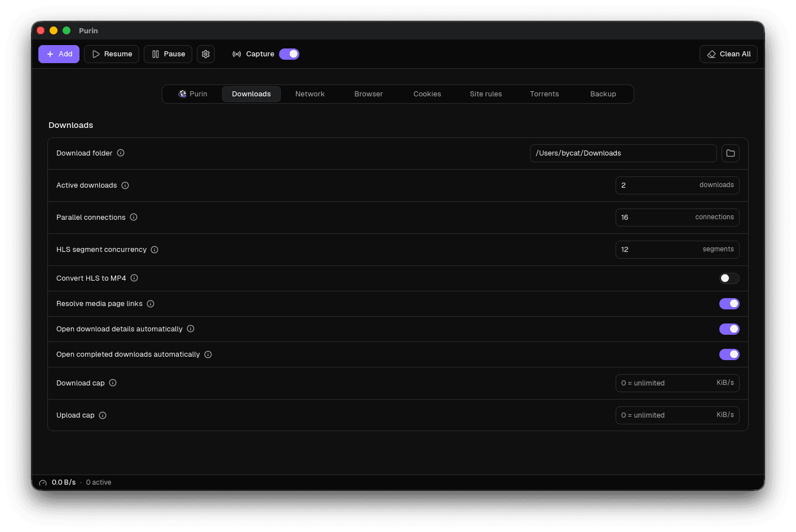Open settings with the gear icon
This screenshot has width=796, height=532.
[x=206, y=54]
